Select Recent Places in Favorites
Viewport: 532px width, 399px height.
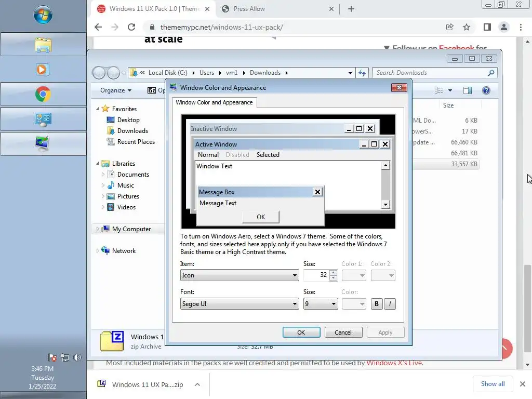(136, 142)
